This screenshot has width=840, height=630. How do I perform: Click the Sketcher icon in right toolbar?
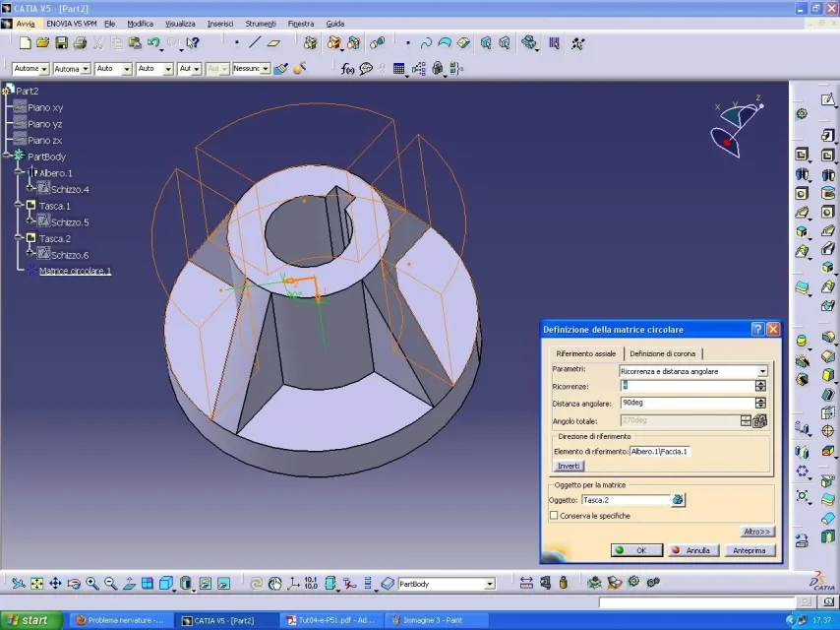coord(827,99)
